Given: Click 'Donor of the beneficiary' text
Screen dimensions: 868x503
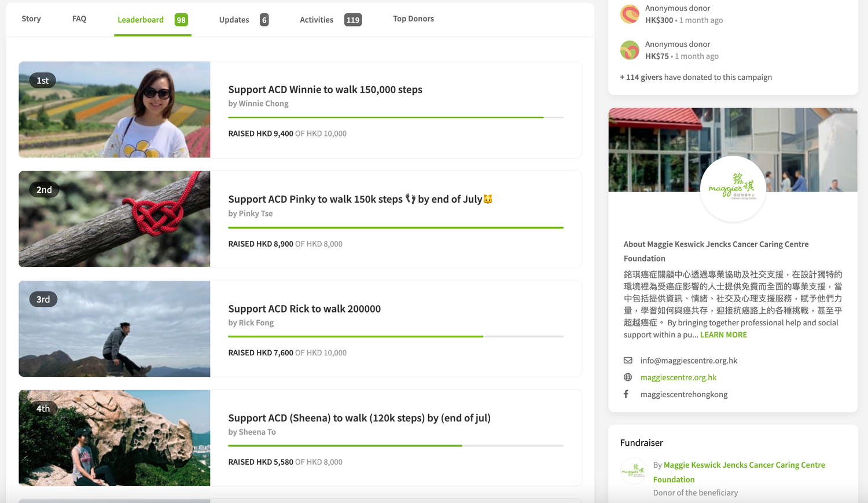Looking at the screenshot, I should pyautogui.click(x=696, y=493).
